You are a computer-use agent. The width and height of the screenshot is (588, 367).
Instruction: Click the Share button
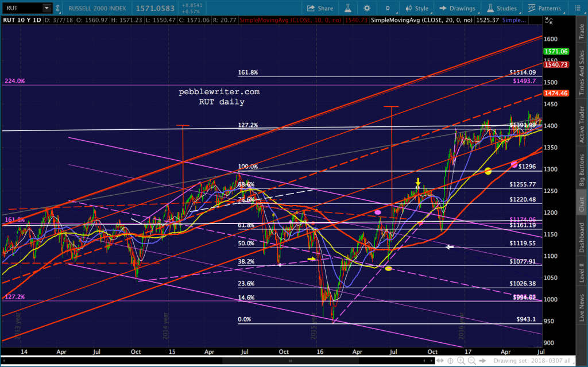point(320,8)
